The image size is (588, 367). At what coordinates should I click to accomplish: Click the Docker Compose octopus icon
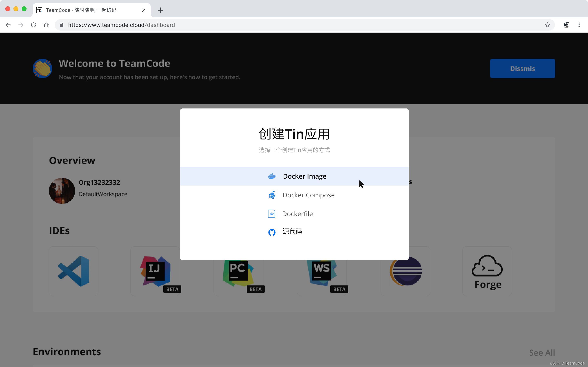coord(272,195)
